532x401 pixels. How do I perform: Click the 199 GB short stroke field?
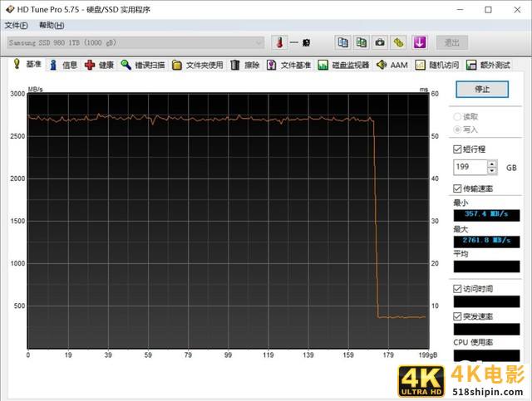click(x=470, y=167)
